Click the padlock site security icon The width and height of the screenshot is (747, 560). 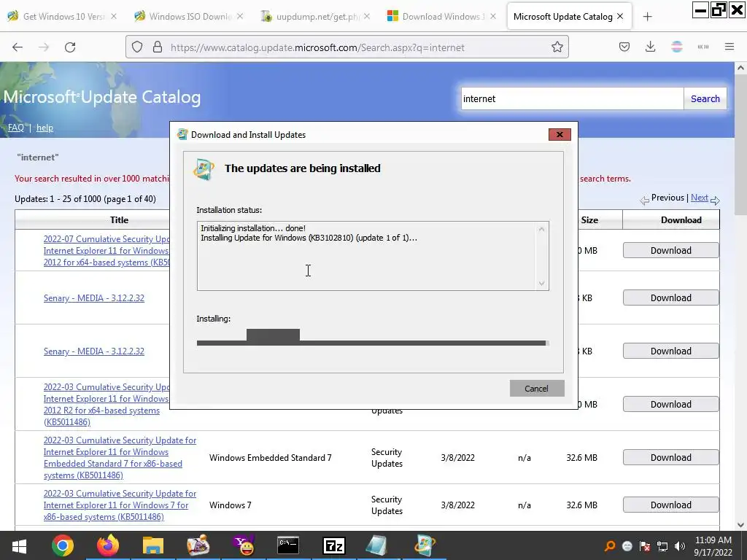tap(158, 47)
